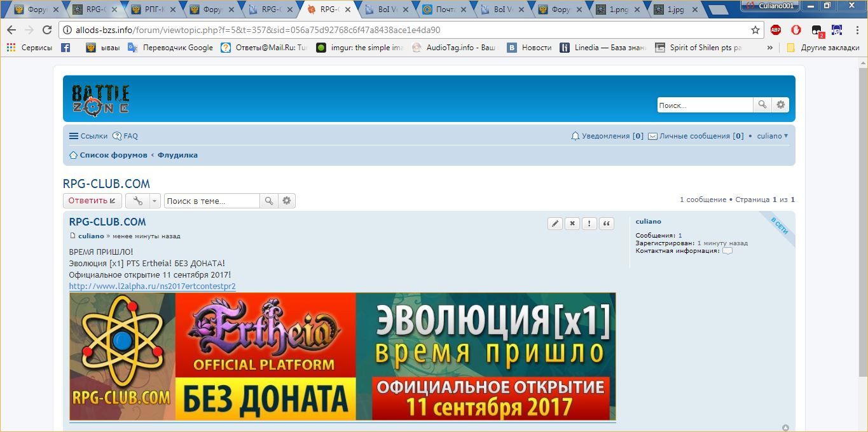
Task: Go to Список форумов forum index
Action: point(108,155)
